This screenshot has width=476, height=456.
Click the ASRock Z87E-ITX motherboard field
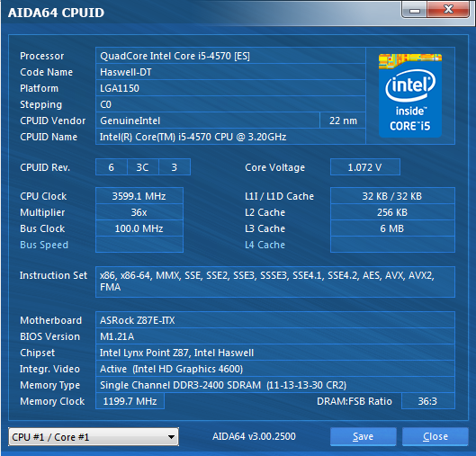tap(275, 320)
